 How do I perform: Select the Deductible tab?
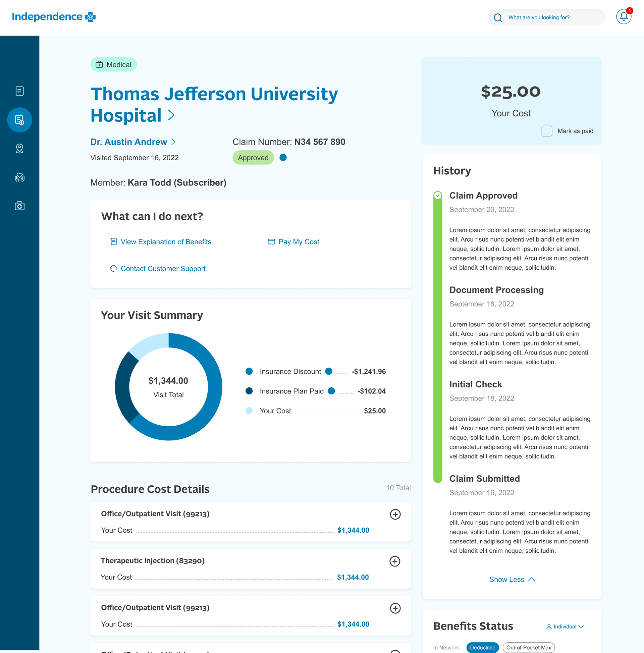[x=482, y=647]
